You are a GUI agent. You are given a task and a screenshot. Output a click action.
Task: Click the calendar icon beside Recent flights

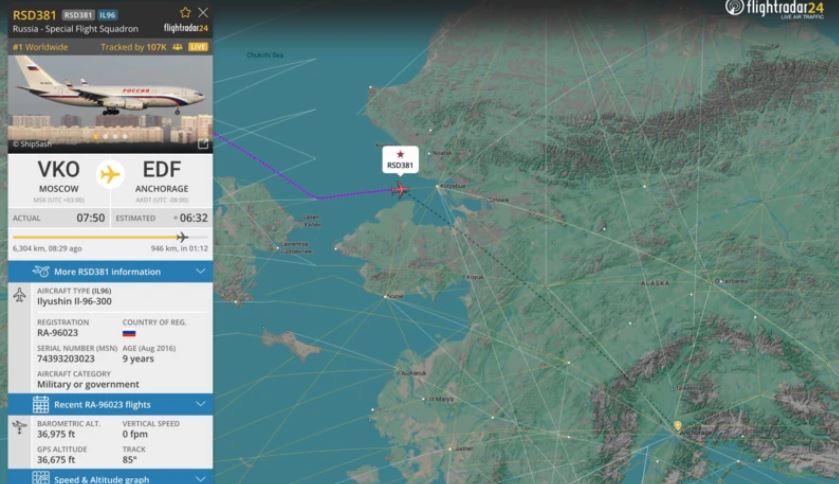click(x=41, y=404)
